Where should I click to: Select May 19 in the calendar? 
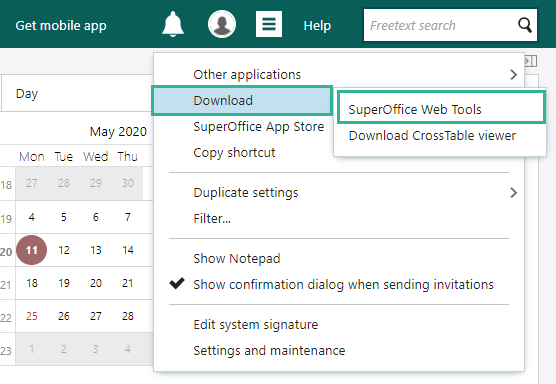64,283
